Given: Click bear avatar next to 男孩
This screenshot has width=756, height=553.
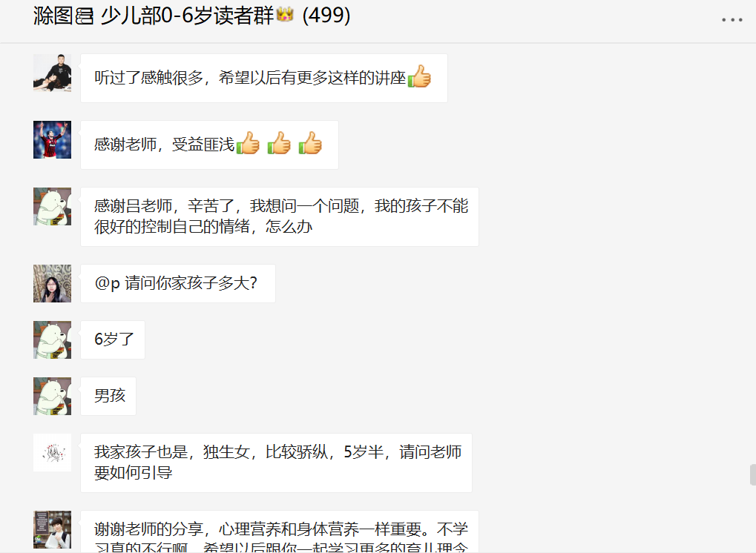Looking at the screenshot, I should [52, 396].
